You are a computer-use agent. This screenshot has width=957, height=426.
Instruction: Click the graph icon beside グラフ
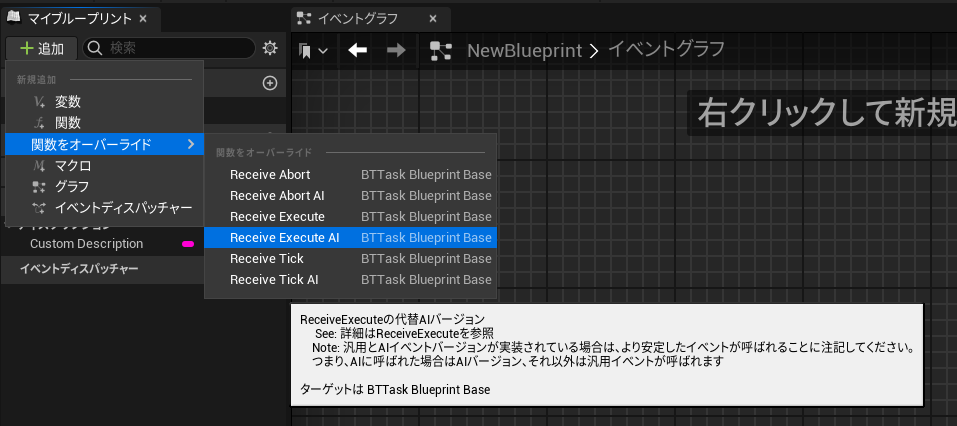pyautogui.click(x=40, y=187)
